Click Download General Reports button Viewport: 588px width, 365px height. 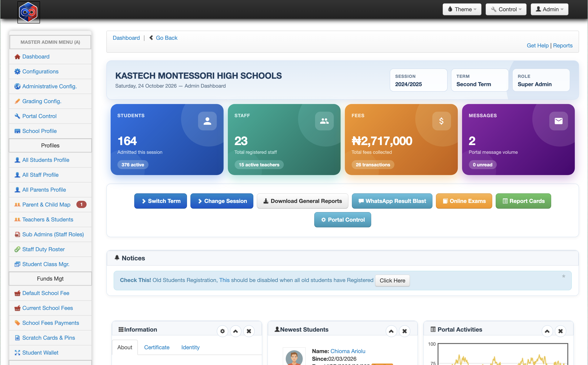tap(303, 201)
